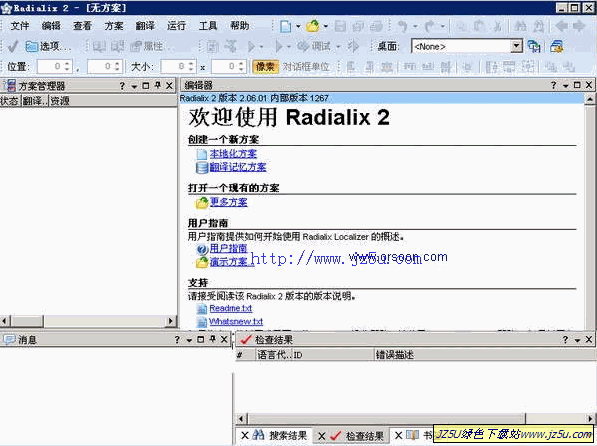This screenshot has height=446, width=597.
Task: Toggle the 像素 pixel unit button
Action: tap(265, 67)
